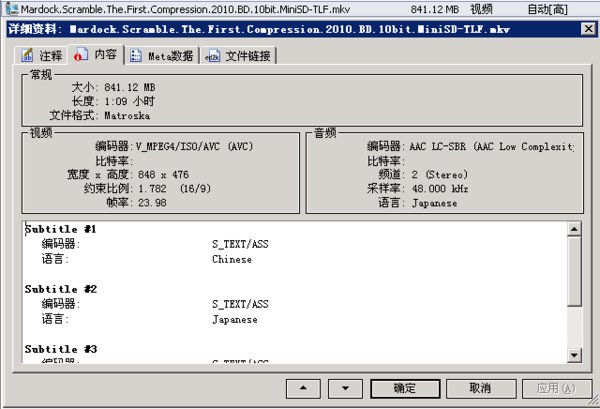Click the subtitle list scroll-down arrow
The height and width of the screenshot is (409, 600).
[574, 355]
